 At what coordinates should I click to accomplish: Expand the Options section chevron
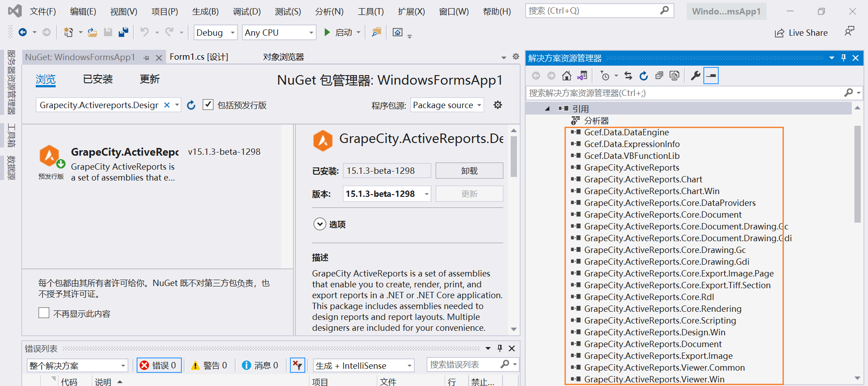click(x=320, y=224)
